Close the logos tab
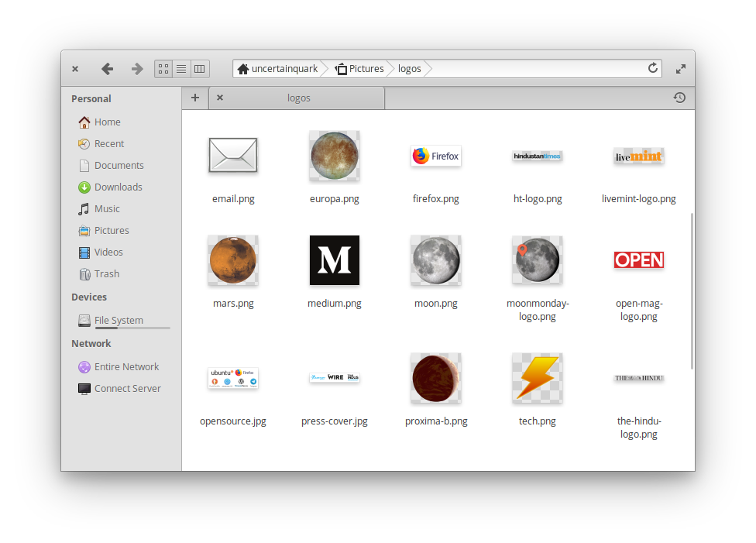756x543 pixels. tap(220, 98)
